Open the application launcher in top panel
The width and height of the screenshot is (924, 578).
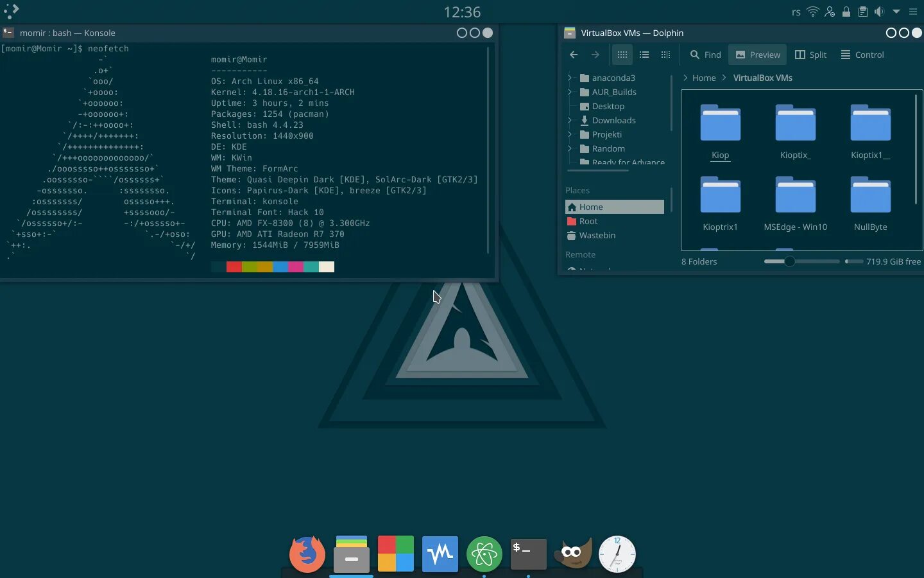[12, 12]
